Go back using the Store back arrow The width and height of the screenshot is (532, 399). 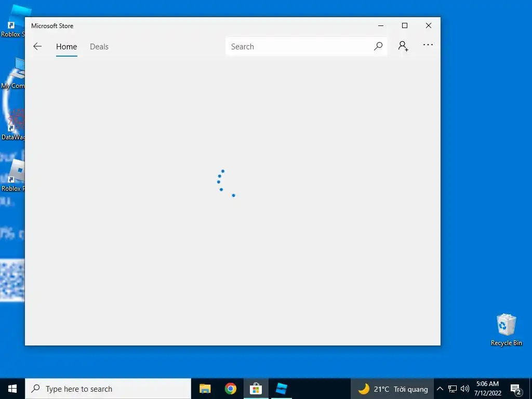coord(37,46)
